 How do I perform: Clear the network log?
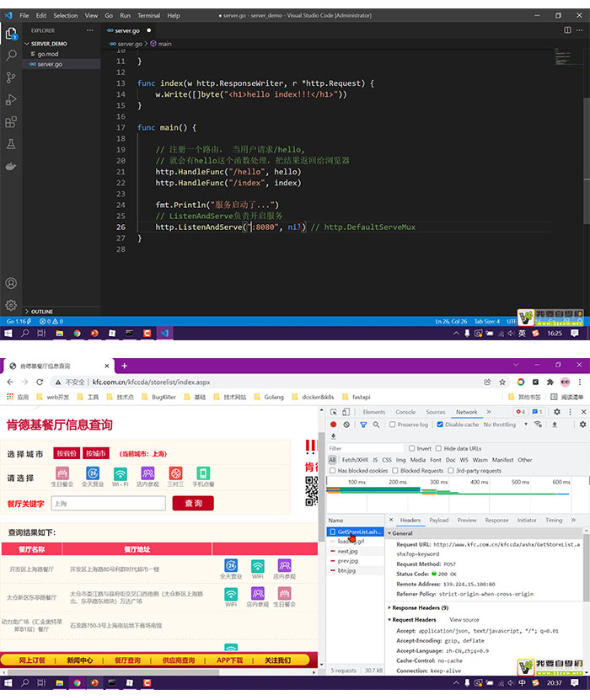point(346,425)
